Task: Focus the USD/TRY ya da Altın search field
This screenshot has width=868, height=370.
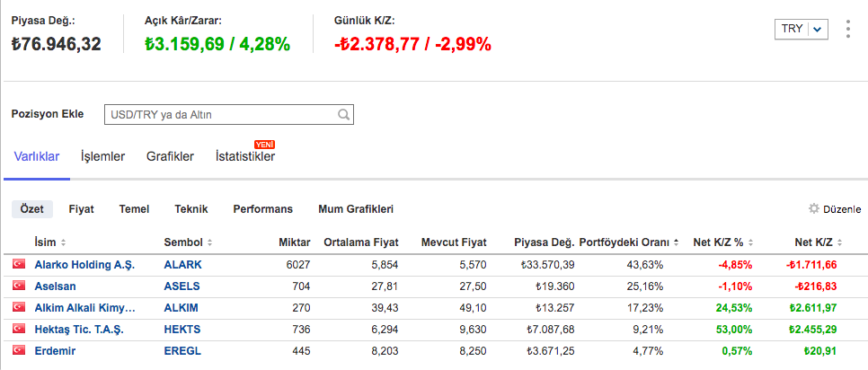Action: click(x=220, y=115)
